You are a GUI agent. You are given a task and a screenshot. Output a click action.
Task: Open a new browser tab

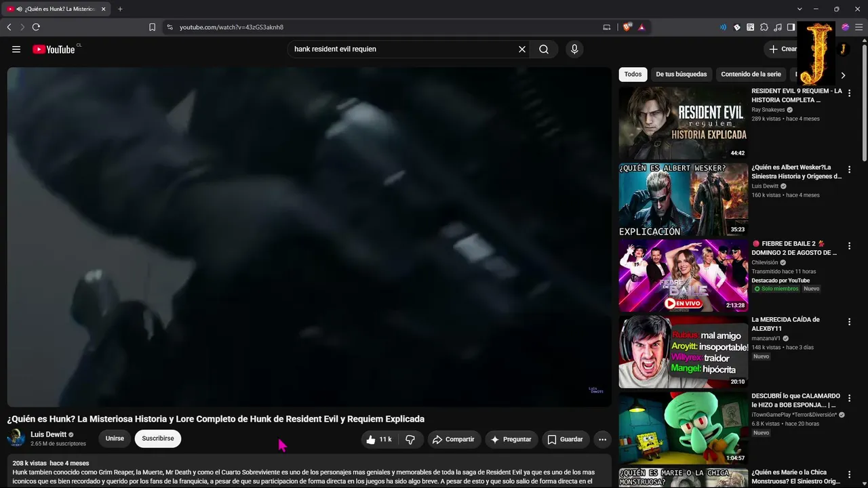pos(120,9)
